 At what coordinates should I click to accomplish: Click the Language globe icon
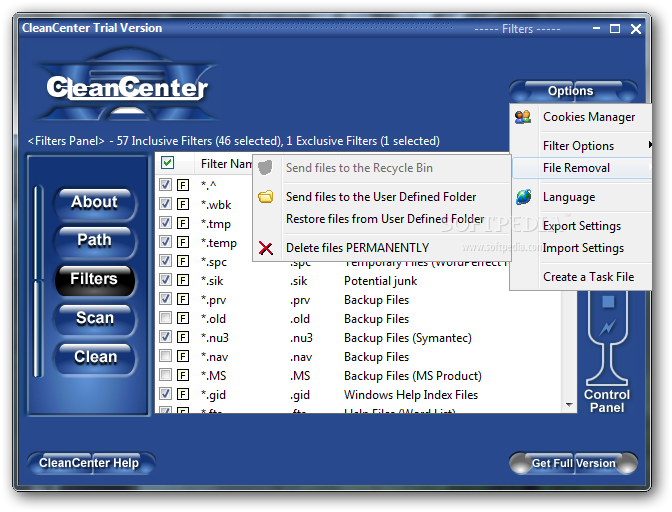coord(523,197)
